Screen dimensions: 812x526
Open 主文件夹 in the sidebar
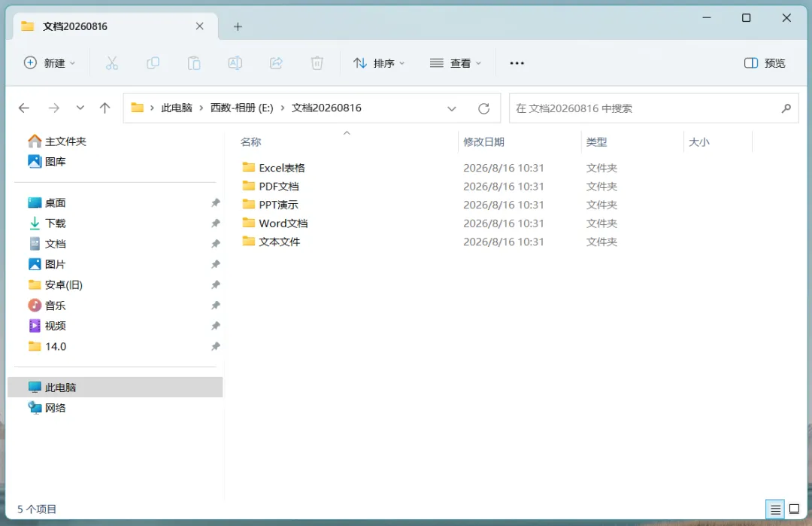point(57,141)
